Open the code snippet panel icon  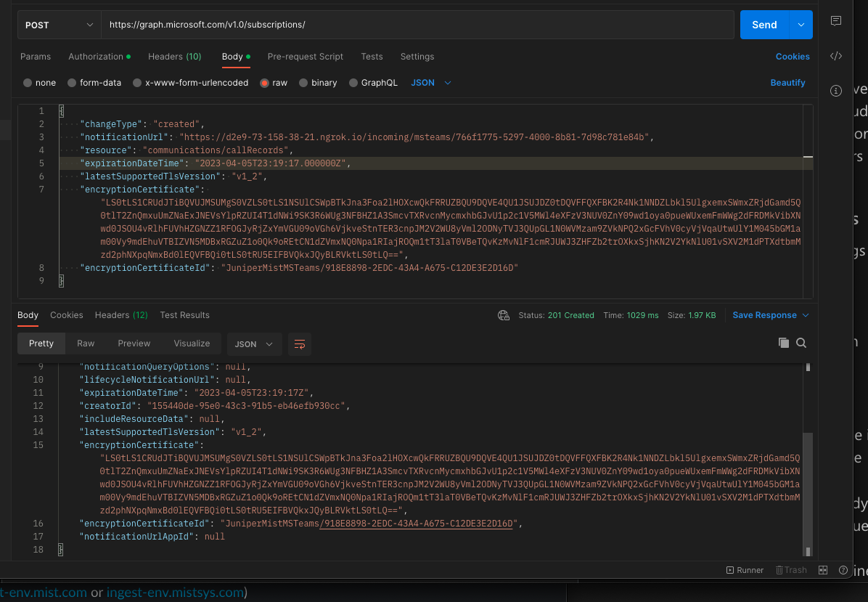tap(836, 56)
